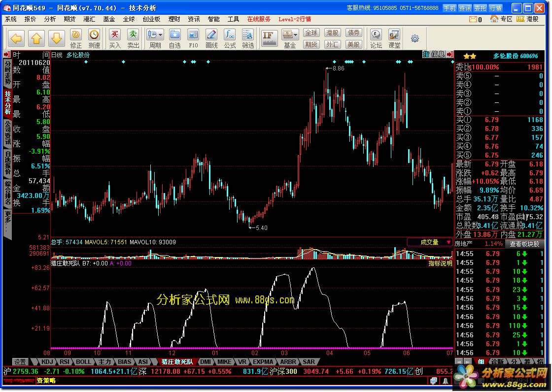Viewport: 552px width, 392px height.
Task: Click the up arrow navigation button
Action: pyautogui.click(x=36, y=38)
